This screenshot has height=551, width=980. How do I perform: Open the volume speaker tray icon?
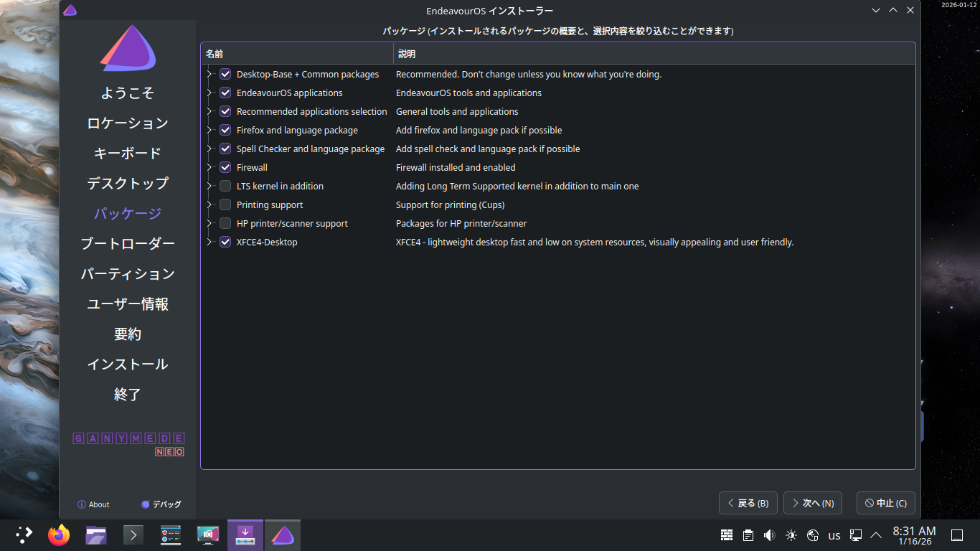770,535
